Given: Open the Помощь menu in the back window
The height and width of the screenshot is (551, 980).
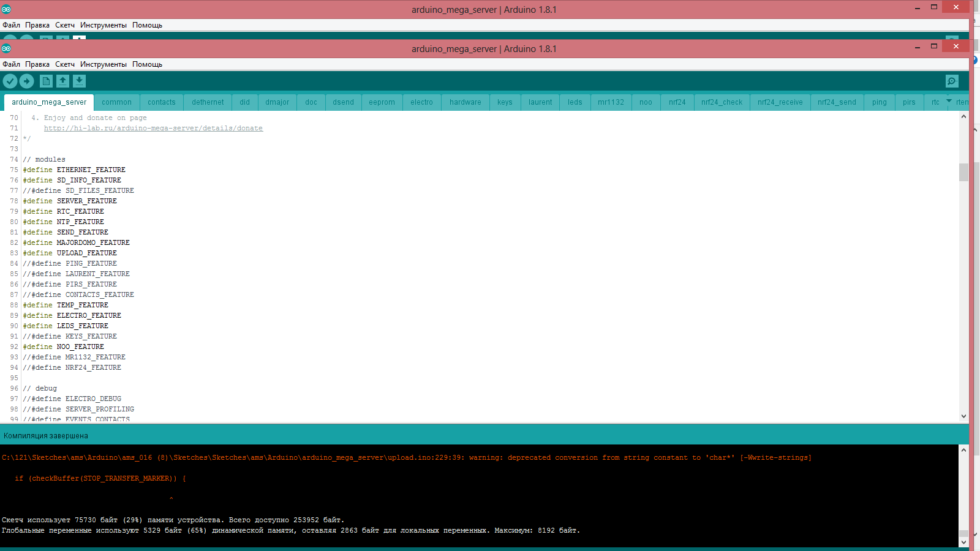Looking at the screenshot, I should click(x=147, y=25).
